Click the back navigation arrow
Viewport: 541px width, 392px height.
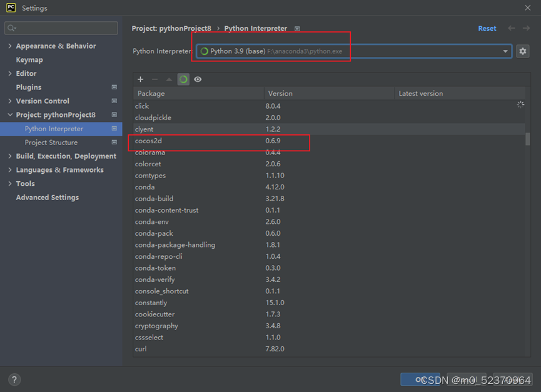(512, 28)
